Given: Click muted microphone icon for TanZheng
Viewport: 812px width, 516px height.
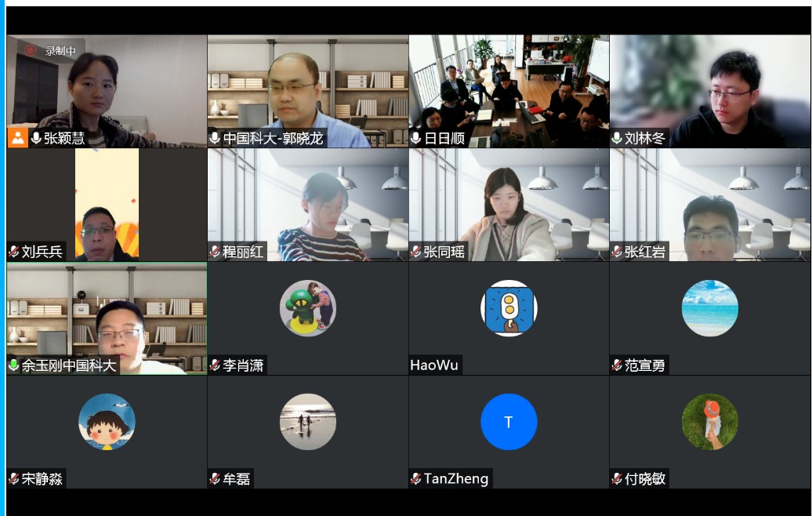Looking at the screenshot, I should [x=416, y=478].
